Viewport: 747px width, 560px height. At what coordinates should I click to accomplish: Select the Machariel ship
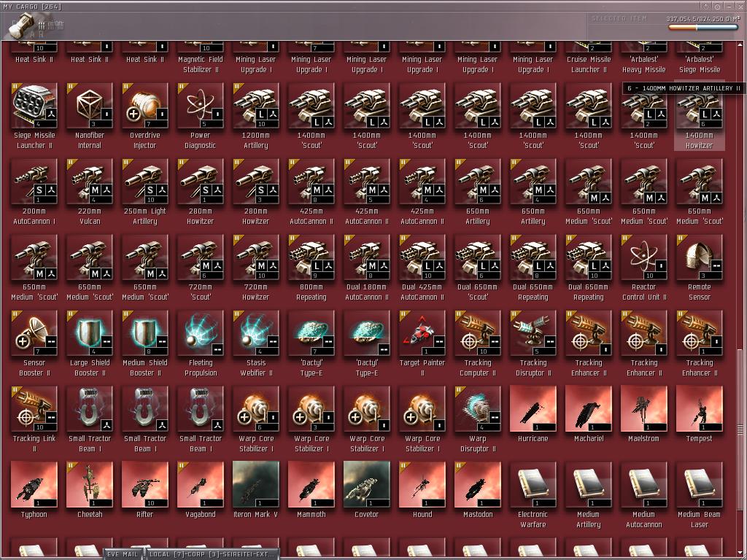click(x=589, y=415)
